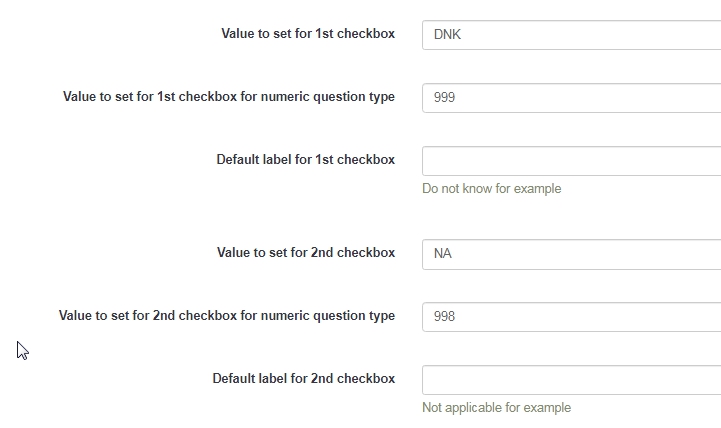This screenshot has width=721, height=428.
Task: Place cursor in the field containing DNK
Action: tap(571, 35)
